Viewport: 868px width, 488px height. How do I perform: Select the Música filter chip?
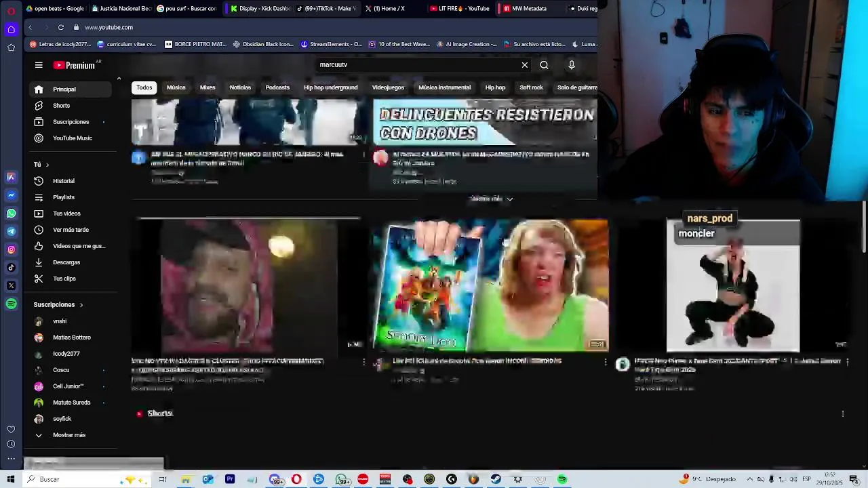[x=176, y=87]
